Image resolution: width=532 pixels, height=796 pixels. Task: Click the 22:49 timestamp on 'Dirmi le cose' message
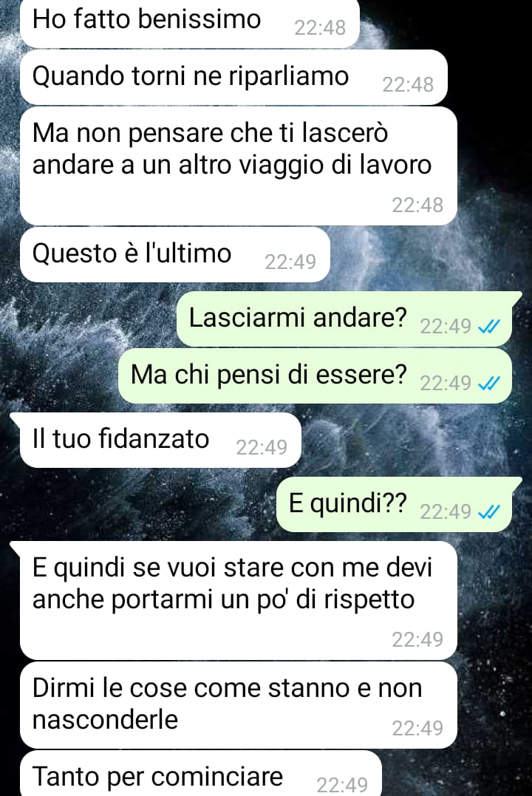(417, 729)
